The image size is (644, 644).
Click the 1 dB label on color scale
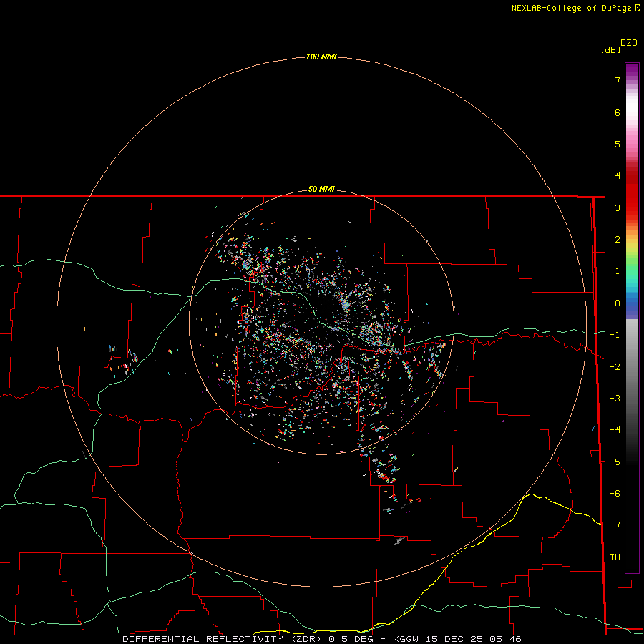(618, 271)
